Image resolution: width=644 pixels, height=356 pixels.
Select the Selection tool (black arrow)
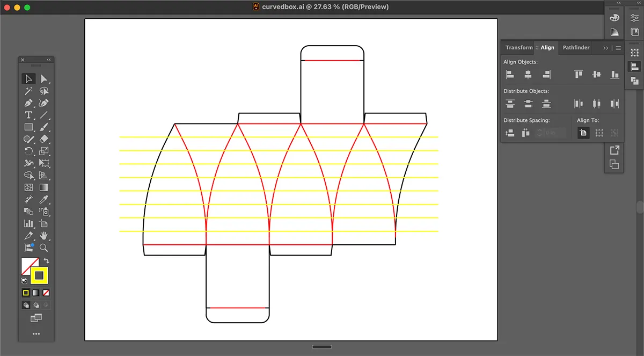[29, 79]
